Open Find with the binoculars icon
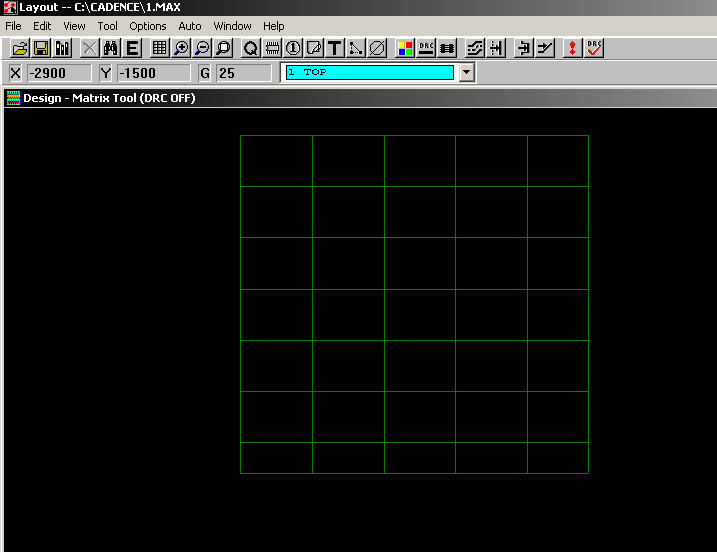 111,48
